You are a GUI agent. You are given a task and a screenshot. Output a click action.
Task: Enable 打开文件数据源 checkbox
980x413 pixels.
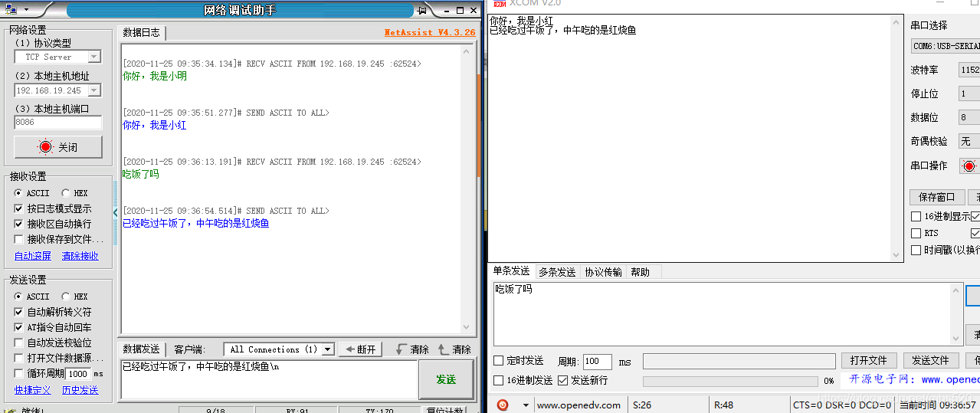[19, 358]
